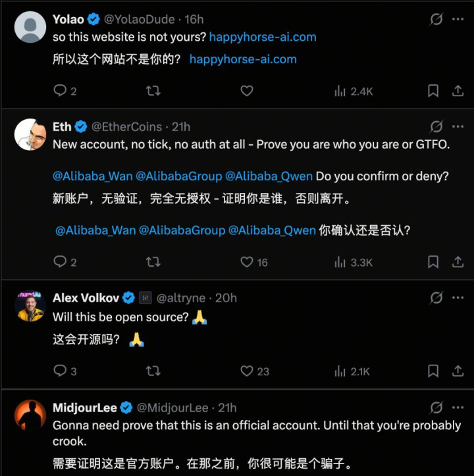Open more options on Yolao's tweet
The width and height of the screenshot is (474, 476).
(458, 20)
